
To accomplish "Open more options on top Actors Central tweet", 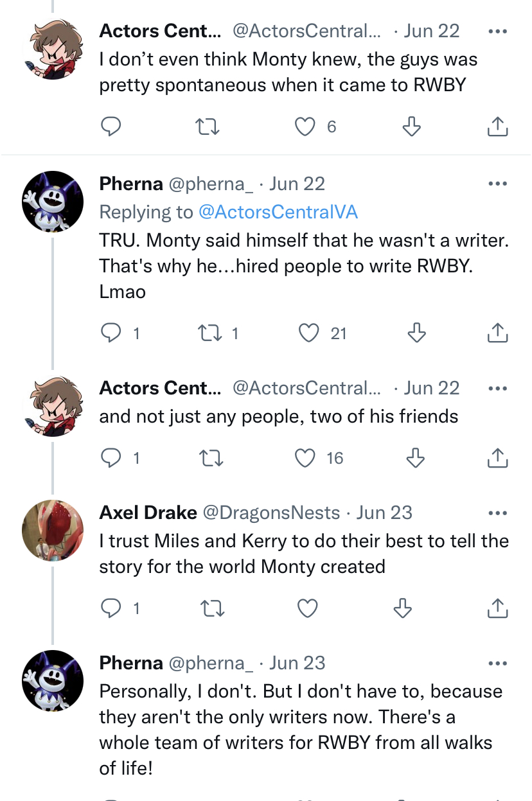I will [497, 31].
